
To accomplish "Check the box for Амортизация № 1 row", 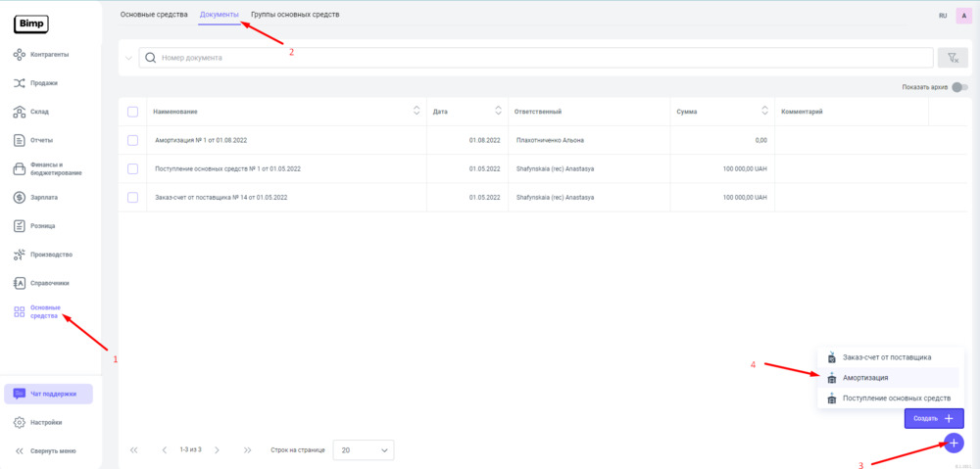I will [132, 140].
